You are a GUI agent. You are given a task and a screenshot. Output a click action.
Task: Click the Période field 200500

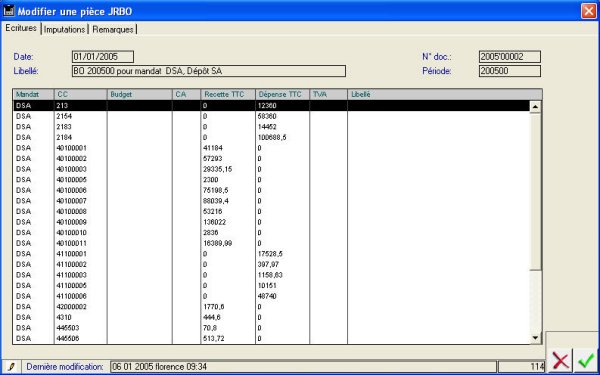tap(510, 71)
